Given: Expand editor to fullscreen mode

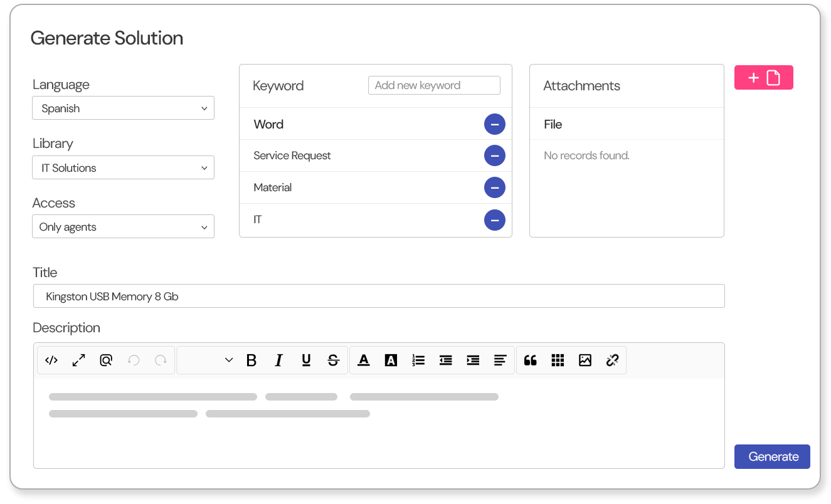Looking at the screenshot, I should click(78, 360).
